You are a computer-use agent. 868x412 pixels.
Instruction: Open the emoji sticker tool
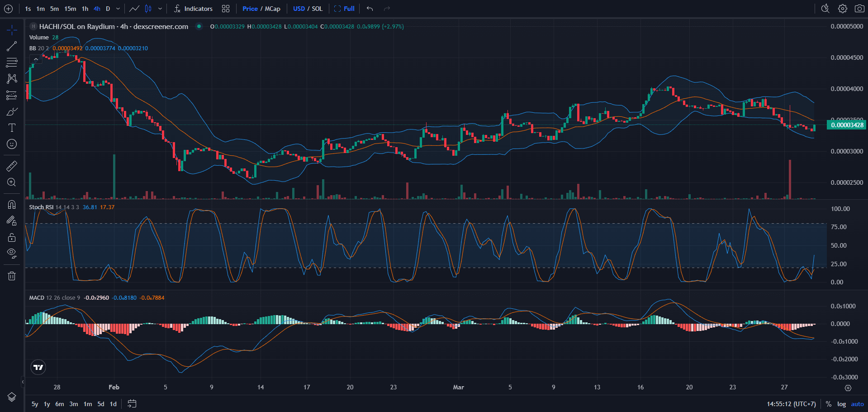[11, 144]
